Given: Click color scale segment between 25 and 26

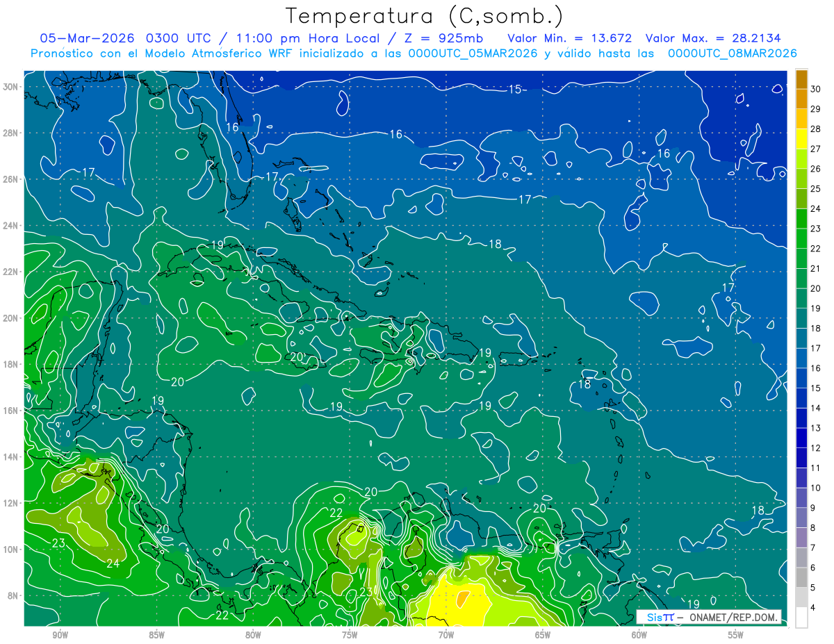Looking at the screenshot, I should click(801, 179).
